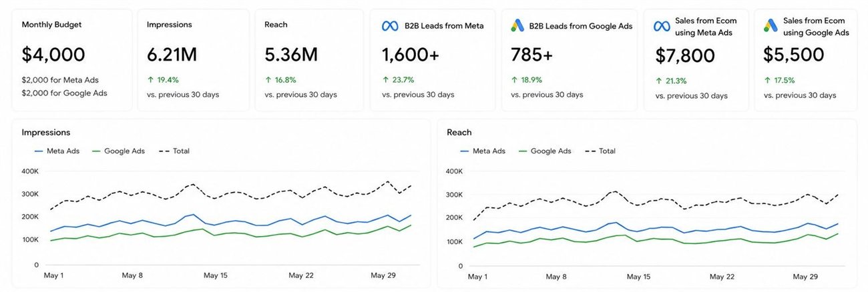Click the $4,000 budget value
Screen dimensions: 868x292
pos(53,55)
